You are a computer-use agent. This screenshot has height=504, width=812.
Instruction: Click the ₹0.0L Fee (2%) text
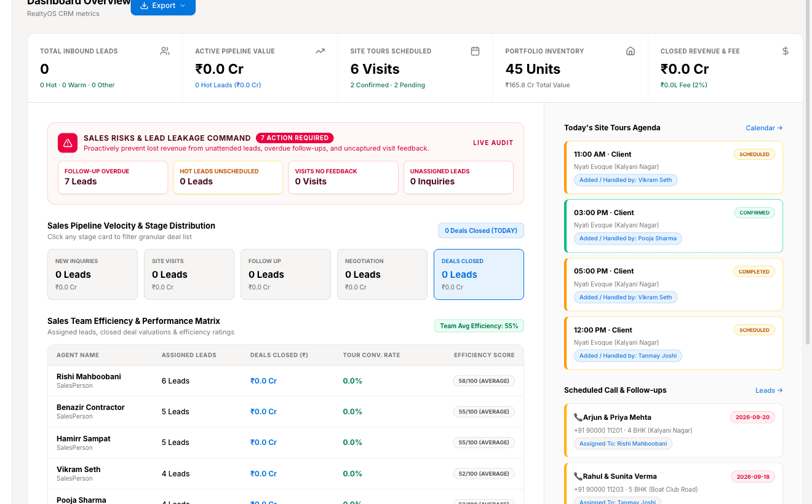point(684,85)
